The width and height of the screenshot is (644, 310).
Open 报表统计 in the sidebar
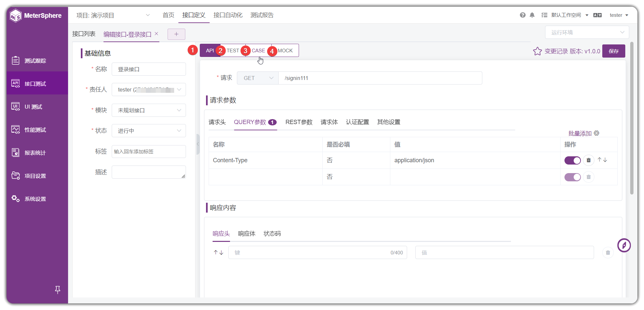tap(37, 153)
